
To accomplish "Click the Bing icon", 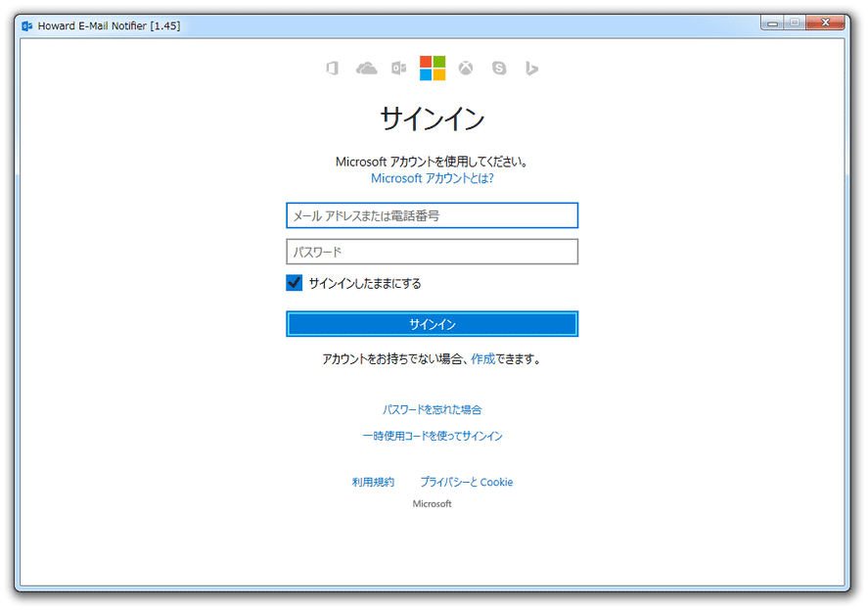I will click(531, 69).
